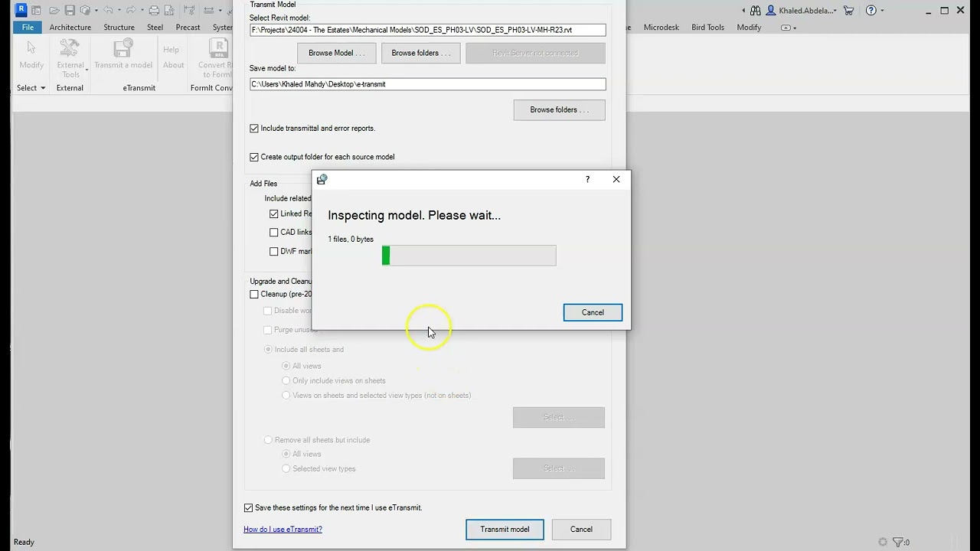Switch to the Structure ribbon tab

pos(119,28)
